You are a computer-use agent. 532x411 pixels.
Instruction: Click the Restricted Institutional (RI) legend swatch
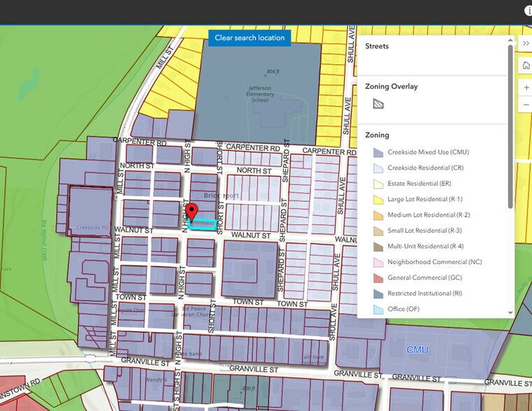point(378,294)
